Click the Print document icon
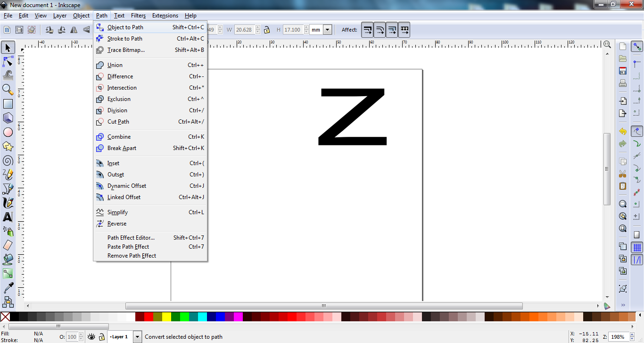The height and width of the screenshot is (343, 644). (623, 83)
